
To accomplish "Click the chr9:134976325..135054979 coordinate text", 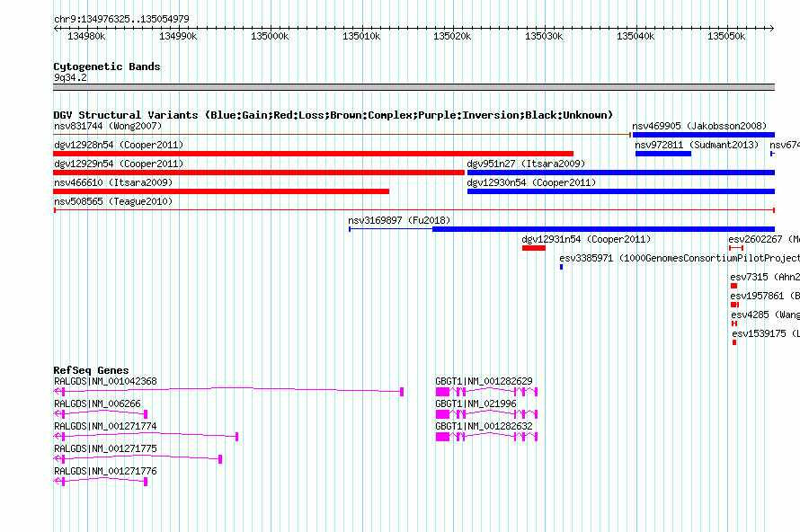I will point(121,19).
